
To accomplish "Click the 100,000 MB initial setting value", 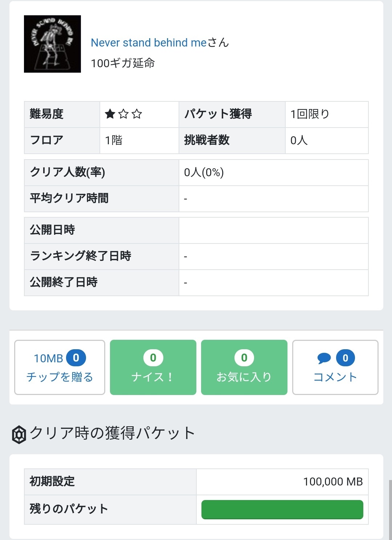I will coord(332,482).
